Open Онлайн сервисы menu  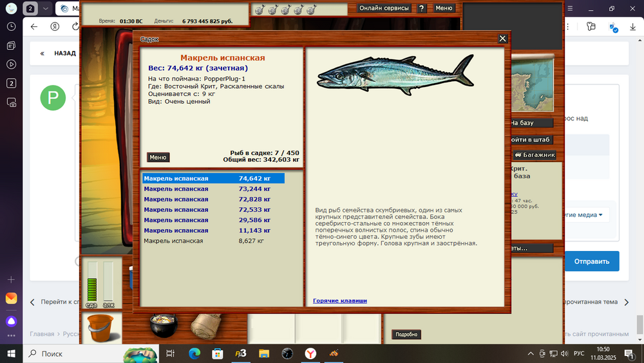pyautogui.click(x=384, y=8)
